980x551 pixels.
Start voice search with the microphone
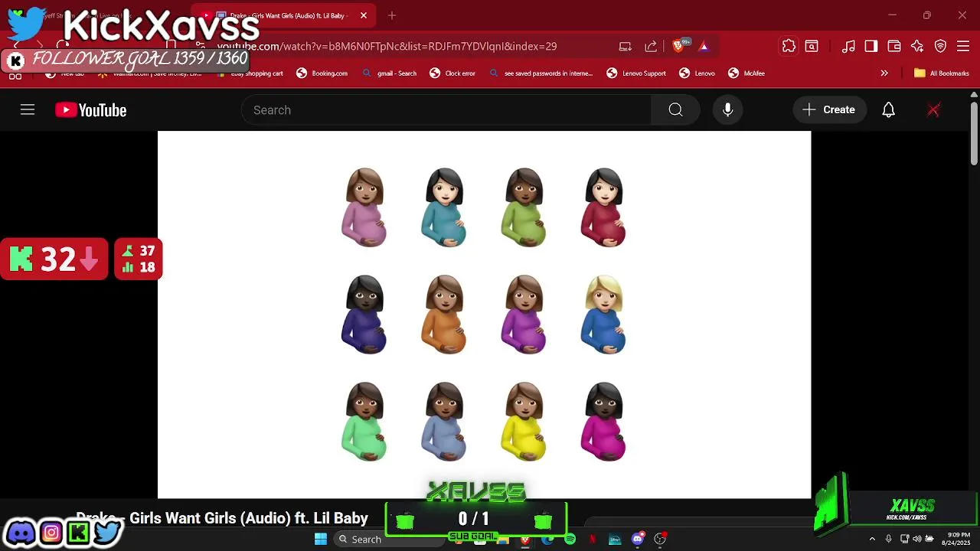(728, 110)
